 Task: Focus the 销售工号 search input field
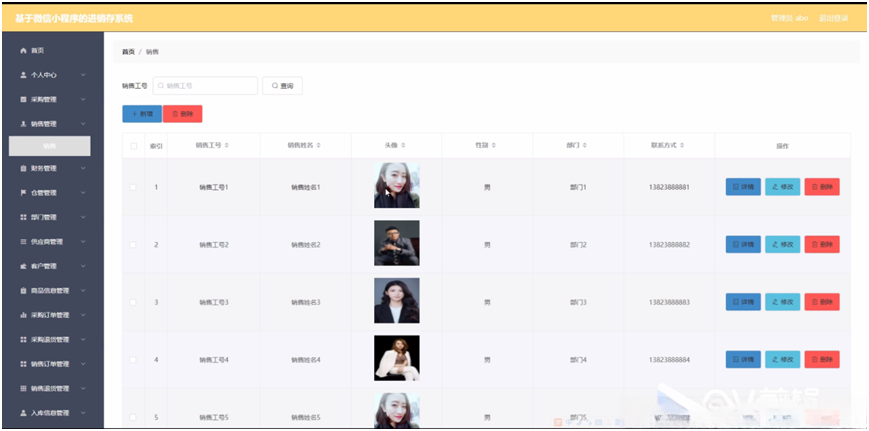(x=205, y=86)
